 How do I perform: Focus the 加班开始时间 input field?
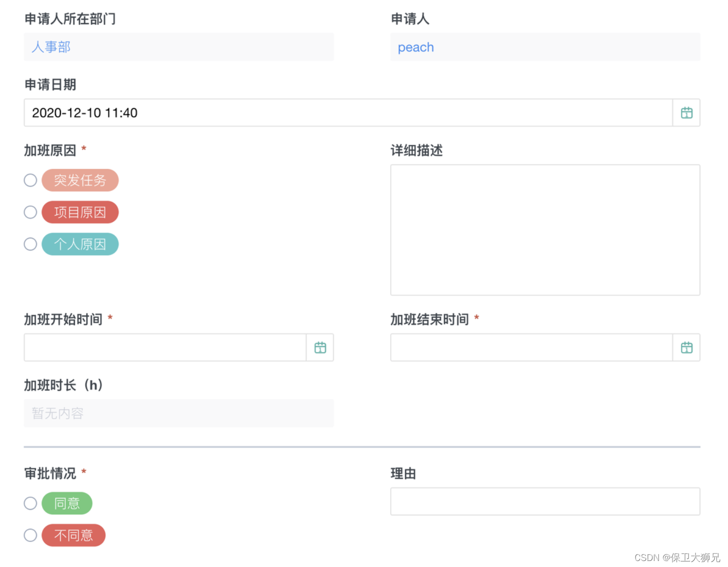point(165,347)
